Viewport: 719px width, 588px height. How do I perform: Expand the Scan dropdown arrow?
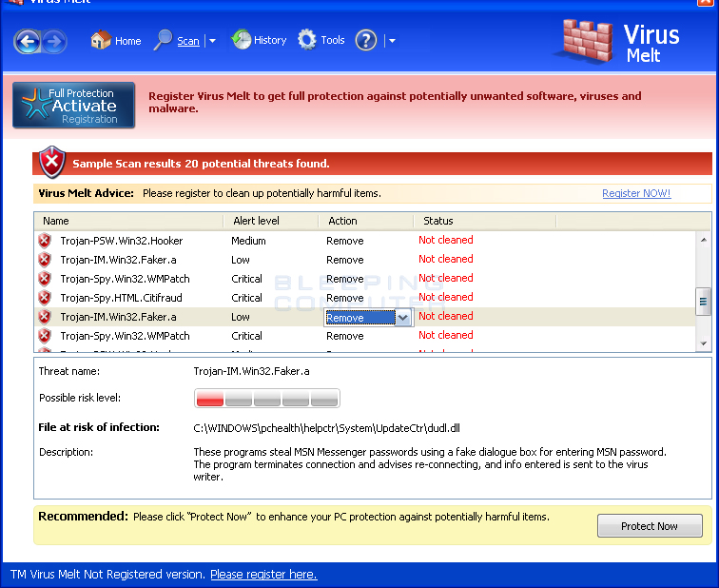click(x=212, y=41)
